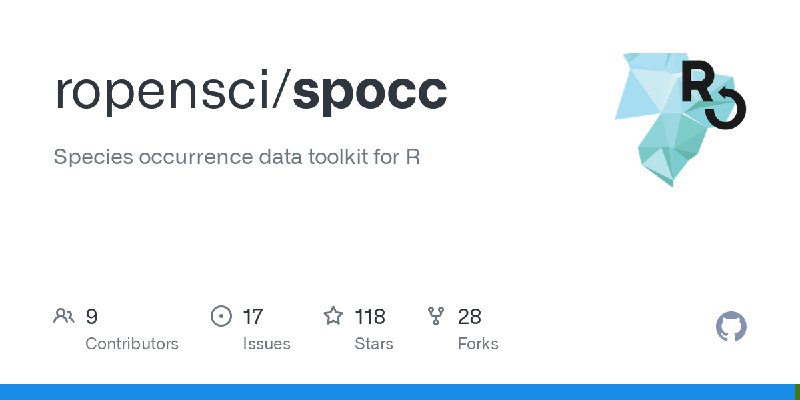Click the rOpenSci polygon logo
800x400 pixels.
[x=680, y=119]
